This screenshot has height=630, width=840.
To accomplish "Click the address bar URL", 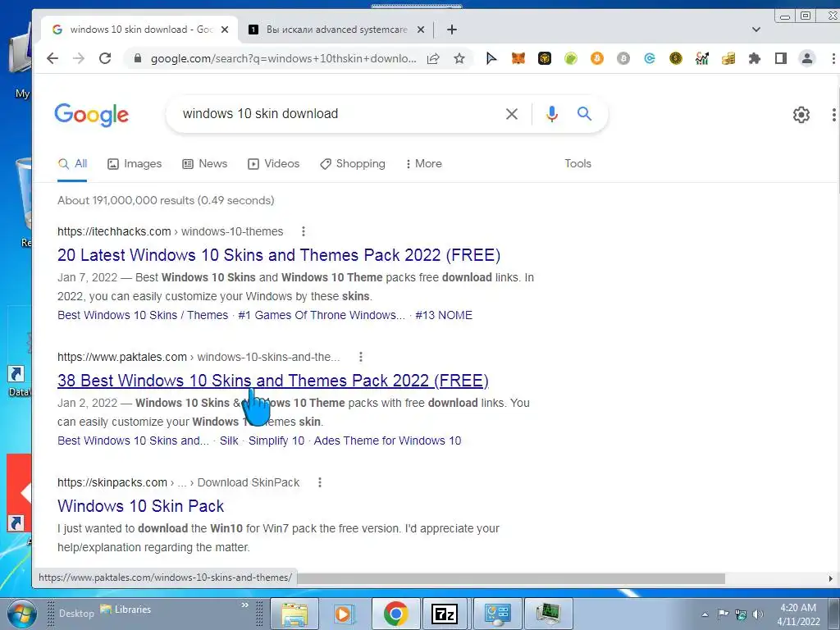I will (x=283, y=58).
